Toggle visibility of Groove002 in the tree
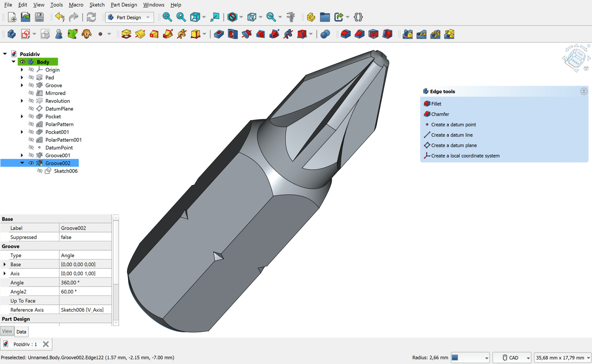This screenshot has height=364, width=592. 31,163
